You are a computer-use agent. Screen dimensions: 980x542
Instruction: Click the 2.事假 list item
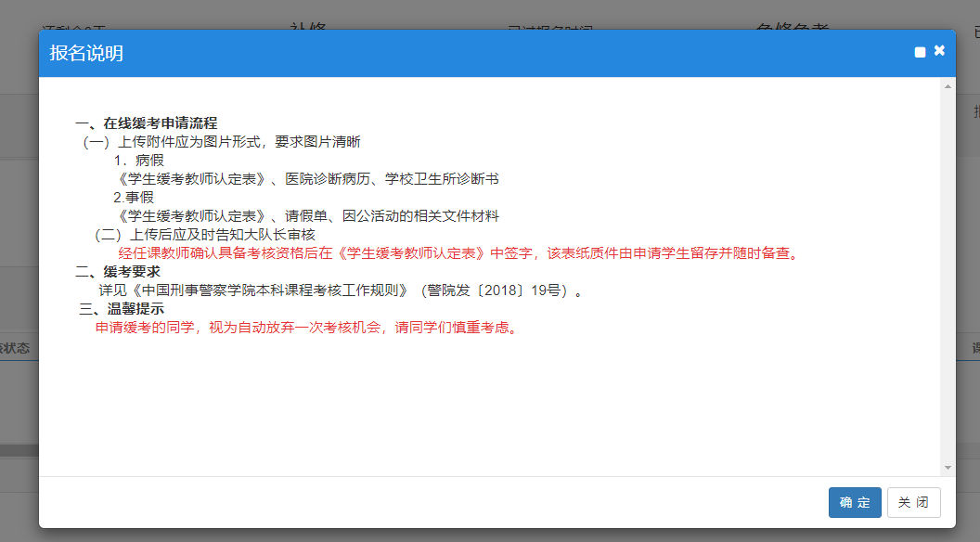click(x=134, y=198)
